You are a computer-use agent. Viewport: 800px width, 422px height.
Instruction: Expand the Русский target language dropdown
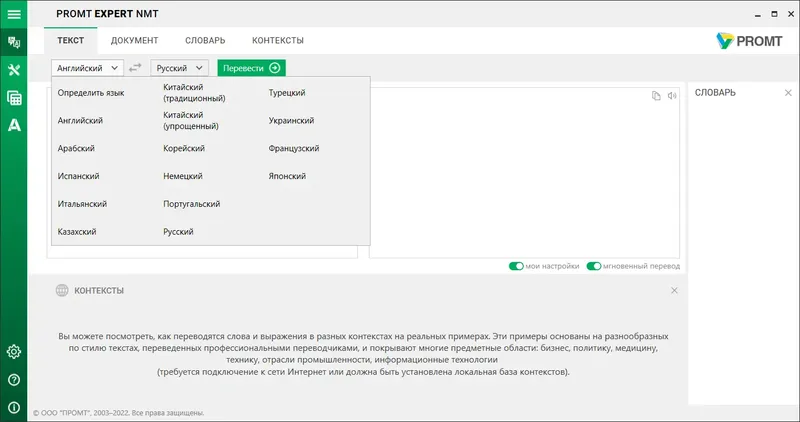(180, 68)
